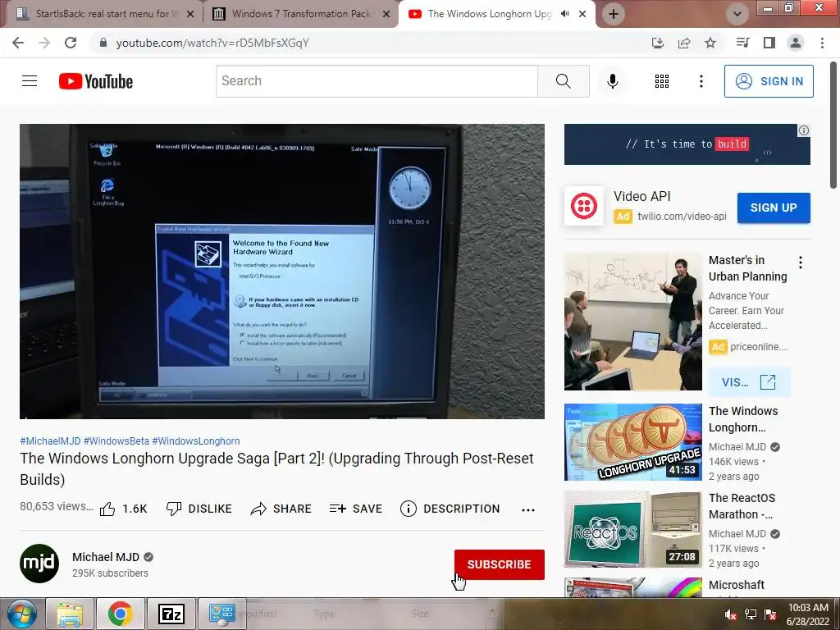
Task: Close the StartIsBack tab
Action: tap(190, 14)
